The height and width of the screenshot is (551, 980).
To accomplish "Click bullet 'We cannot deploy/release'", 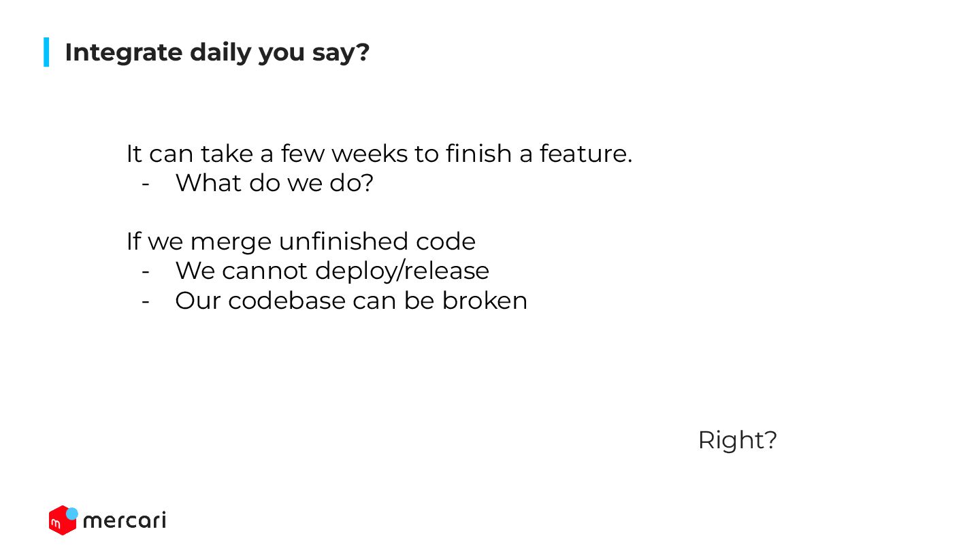I will pyautogui.click(x=332, y=271).
